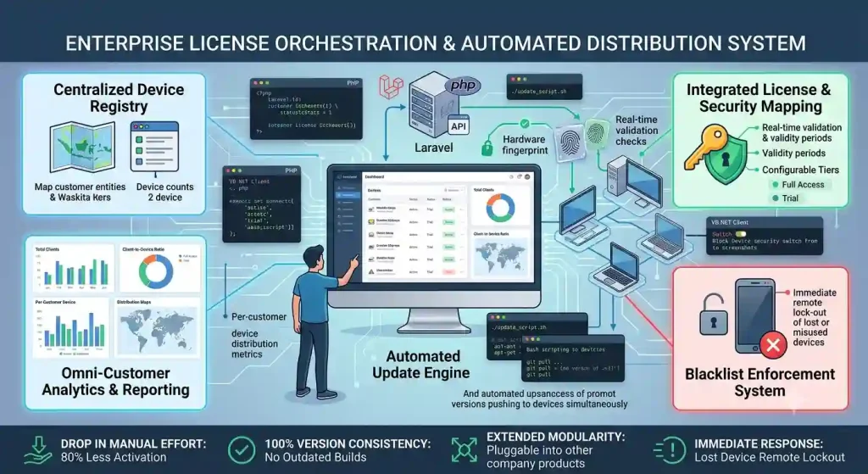Open the Total Clients bar chart in Analytics

(x=74, y=269)
